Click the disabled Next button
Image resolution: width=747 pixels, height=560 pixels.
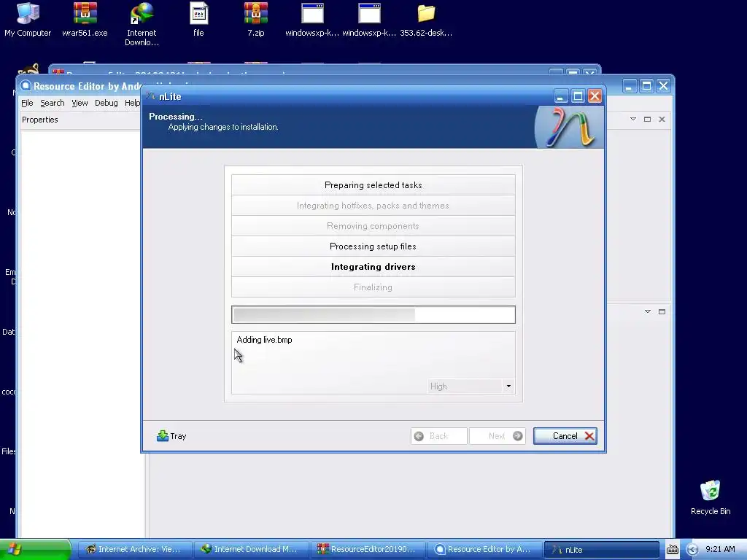click(498, 436)
